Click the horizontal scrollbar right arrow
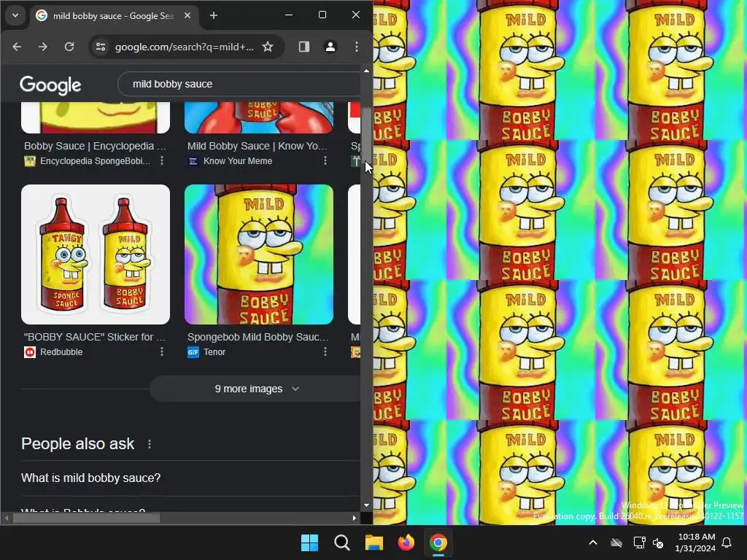Viewport: 747px width, 560px height. [355, 518]
